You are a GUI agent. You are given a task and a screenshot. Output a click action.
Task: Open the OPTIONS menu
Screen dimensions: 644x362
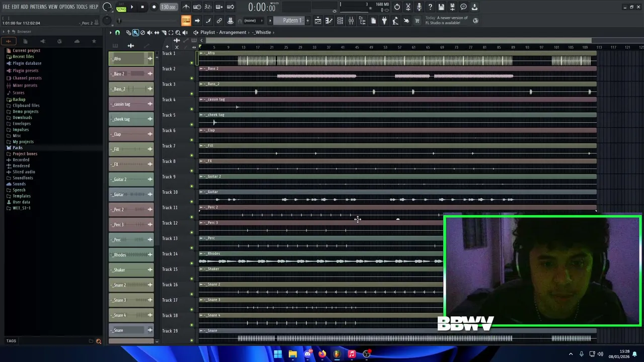(x=67, y=7)
